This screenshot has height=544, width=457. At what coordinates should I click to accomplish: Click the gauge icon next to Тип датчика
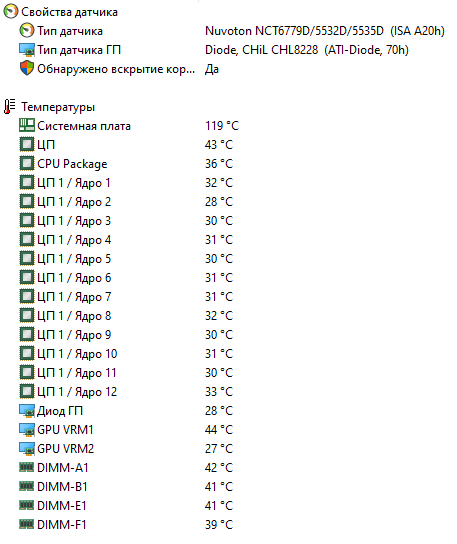pyautogui.click(x=27, y=31)
